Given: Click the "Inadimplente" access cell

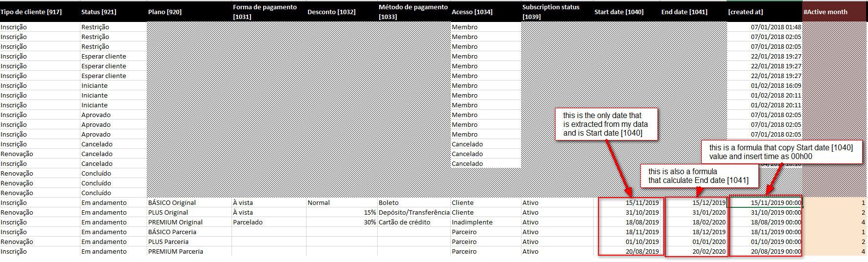Looking at the screenshot, I should click(472, 222).
